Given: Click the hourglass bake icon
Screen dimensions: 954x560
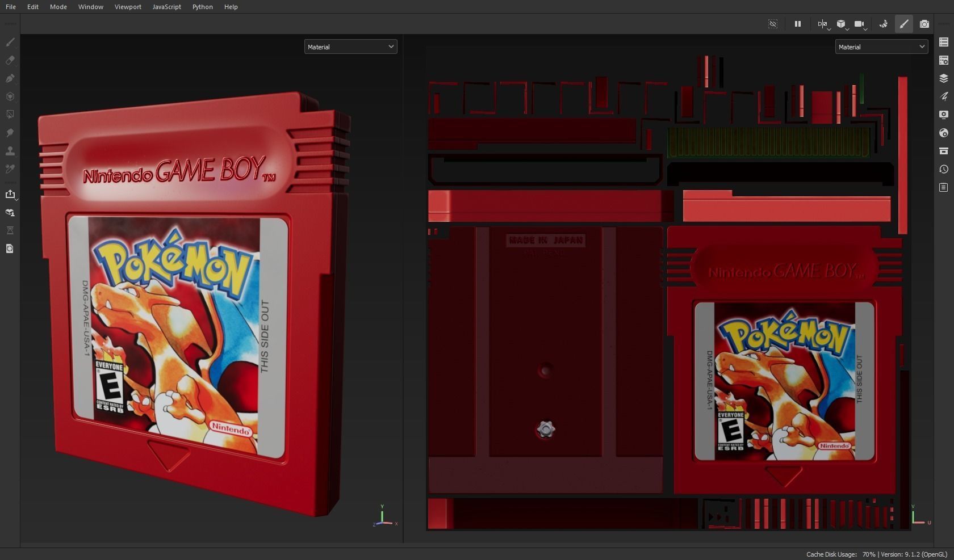Looking at the screenshot, I should [x=10, y=230].
